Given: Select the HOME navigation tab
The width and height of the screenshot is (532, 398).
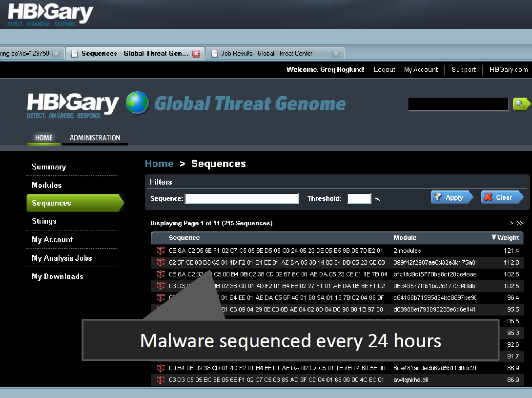Looking at the screenshot, I should click(44, 138).
